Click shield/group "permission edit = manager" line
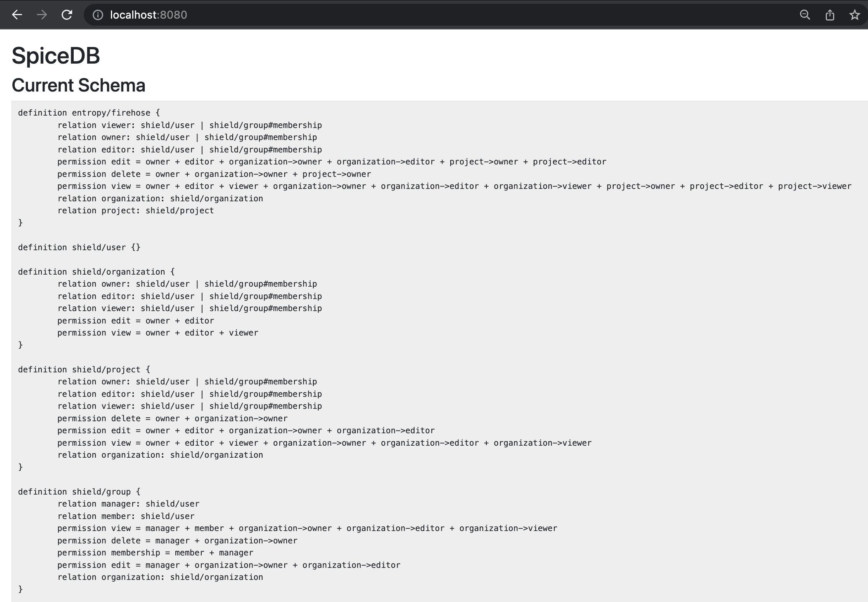This screenshot has width=868, height=602. tap(229, 565)
